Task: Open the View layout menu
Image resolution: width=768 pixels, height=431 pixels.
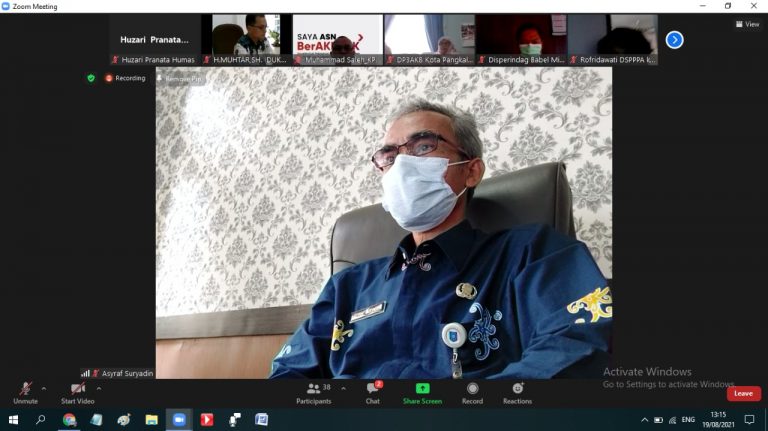Action: click(747, 24)
